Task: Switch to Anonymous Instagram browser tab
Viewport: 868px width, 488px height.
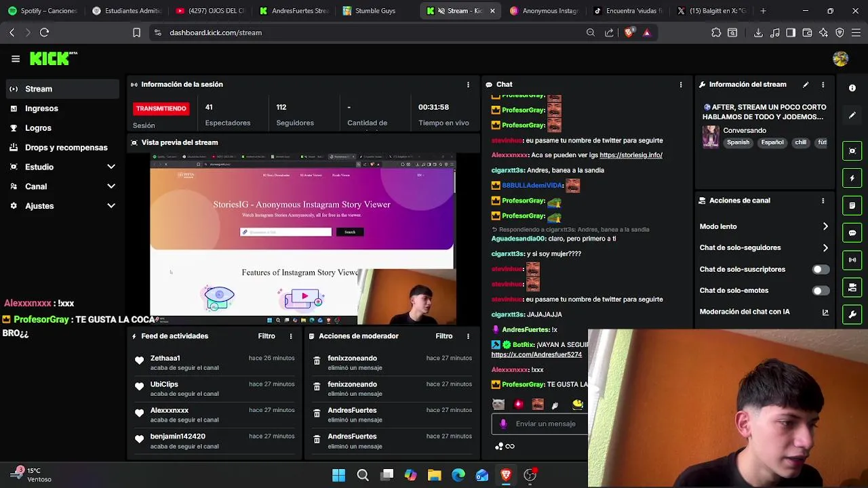Action: tap(545, 11)
